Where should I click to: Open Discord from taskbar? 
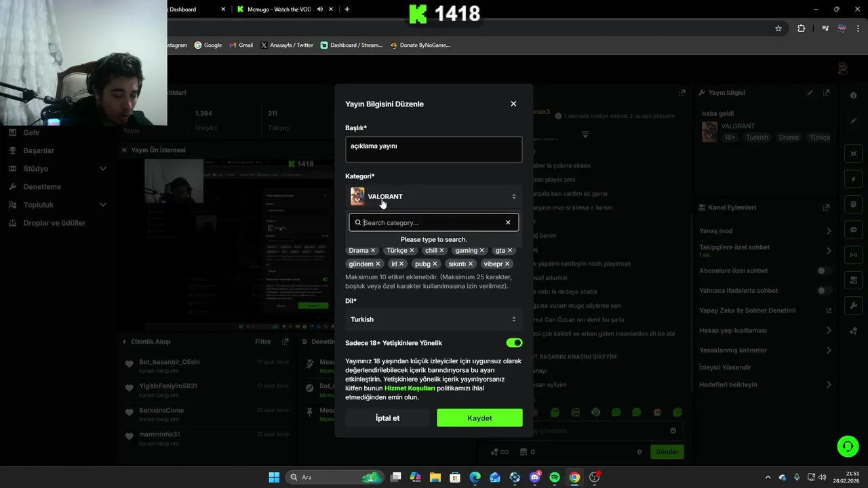pos(535,477)
